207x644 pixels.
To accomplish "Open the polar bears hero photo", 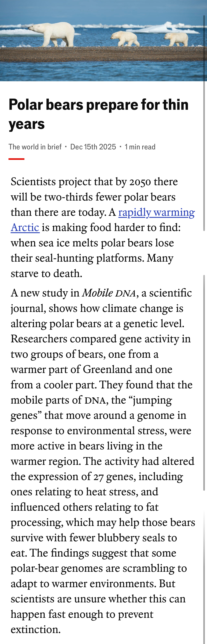I will [103, 41].
